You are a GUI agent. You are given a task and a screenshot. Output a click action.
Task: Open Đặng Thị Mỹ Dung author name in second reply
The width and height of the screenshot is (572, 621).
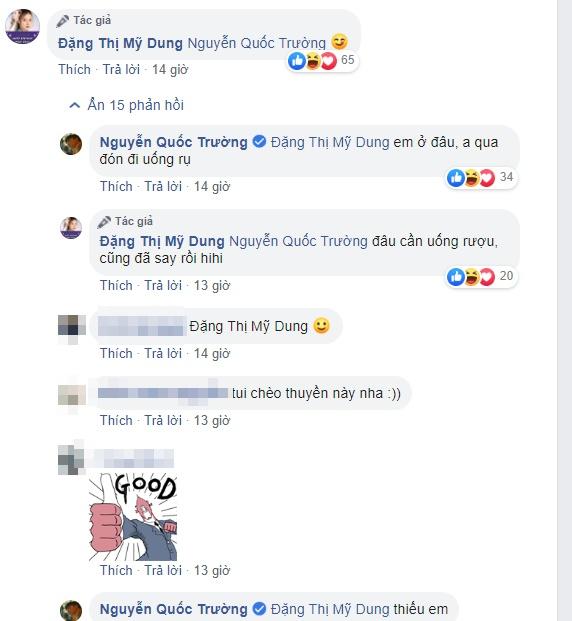tap(162, 241)
